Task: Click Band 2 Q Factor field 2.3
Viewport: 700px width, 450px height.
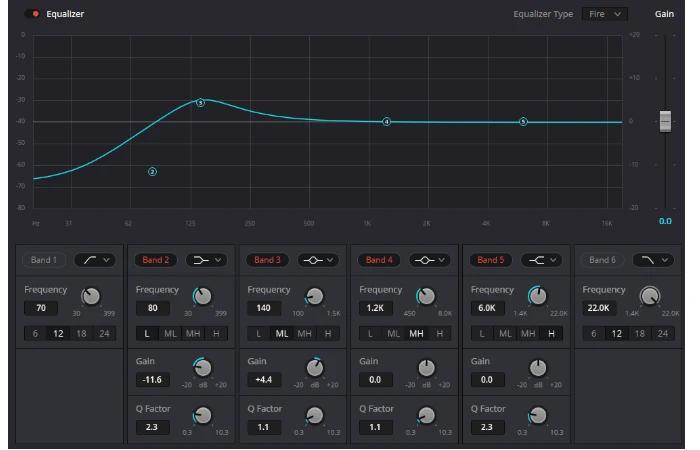Action: (152, 427)
